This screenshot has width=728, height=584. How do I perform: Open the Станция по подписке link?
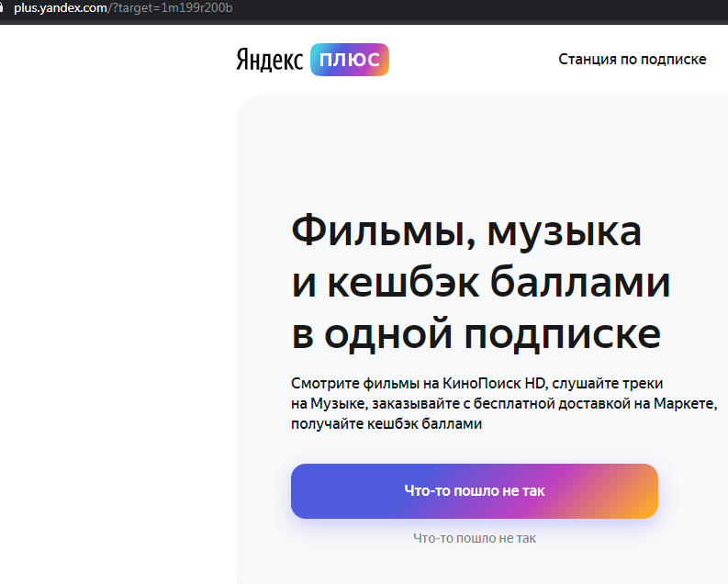point(632,60)
